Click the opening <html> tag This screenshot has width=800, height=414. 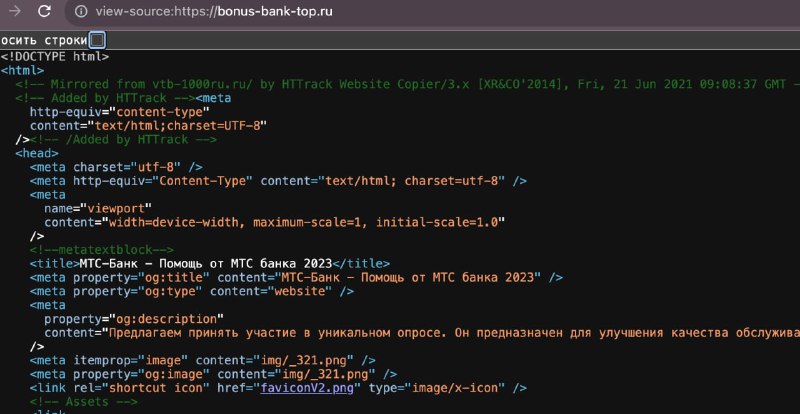[22, 70]
